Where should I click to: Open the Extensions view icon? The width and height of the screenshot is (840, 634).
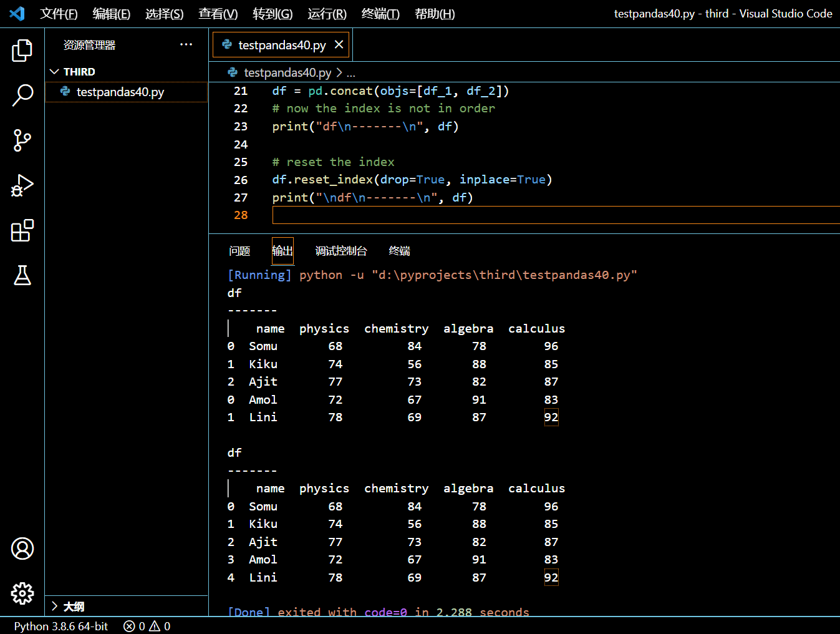tap(22, 230)
